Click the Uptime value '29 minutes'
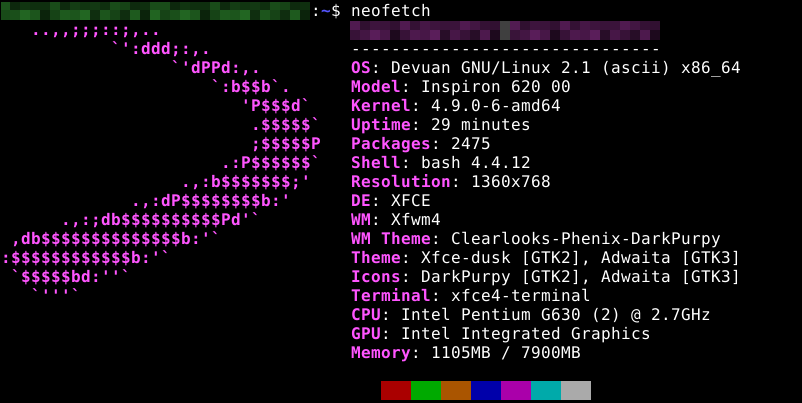Viewport: 802px width, 403px height. 480,125
